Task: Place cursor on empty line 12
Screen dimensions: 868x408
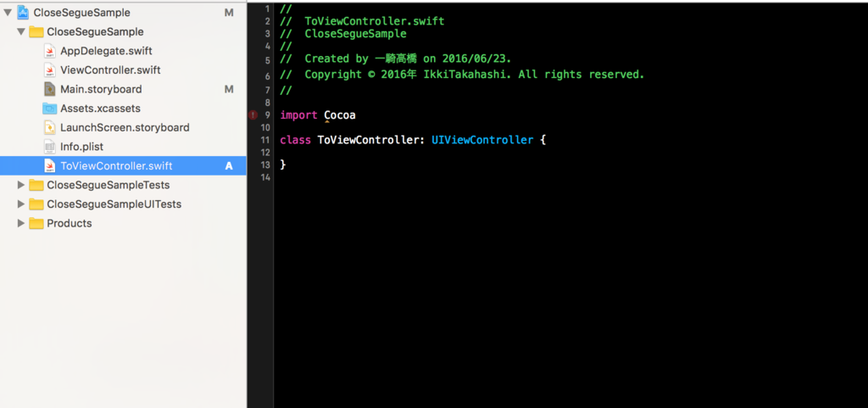Action: pos(570,152)
